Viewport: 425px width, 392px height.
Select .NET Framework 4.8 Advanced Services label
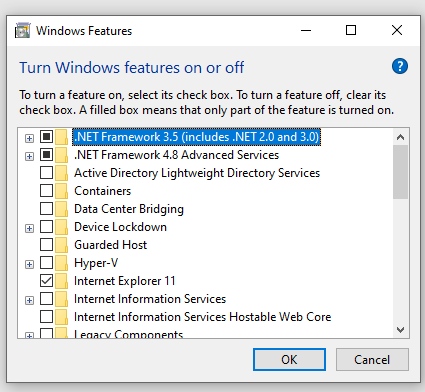pos(176,155)
